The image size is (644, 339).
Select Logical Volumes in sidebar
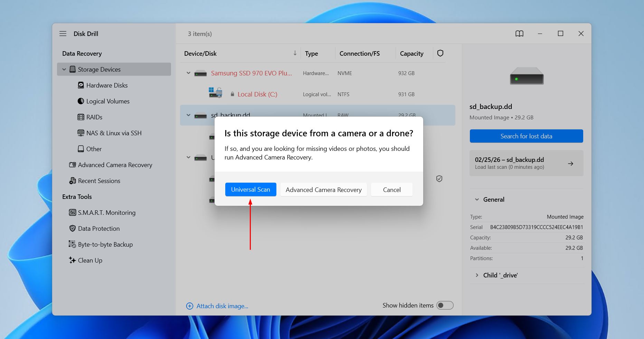108,101
